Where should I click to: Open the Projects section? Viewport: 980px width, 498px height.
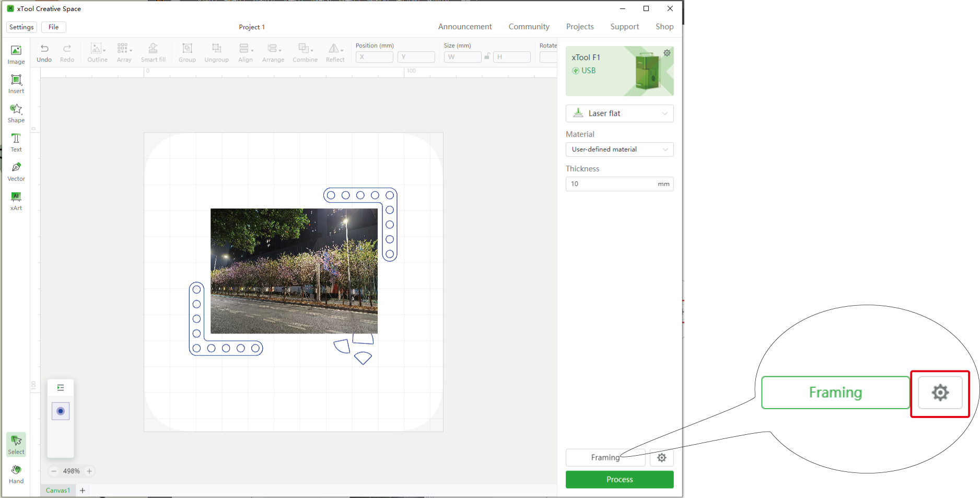(x=580, y=27)
